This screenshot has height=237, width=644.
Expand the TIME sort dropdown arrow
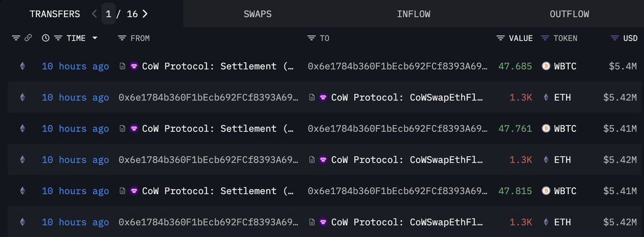point(95,38)
